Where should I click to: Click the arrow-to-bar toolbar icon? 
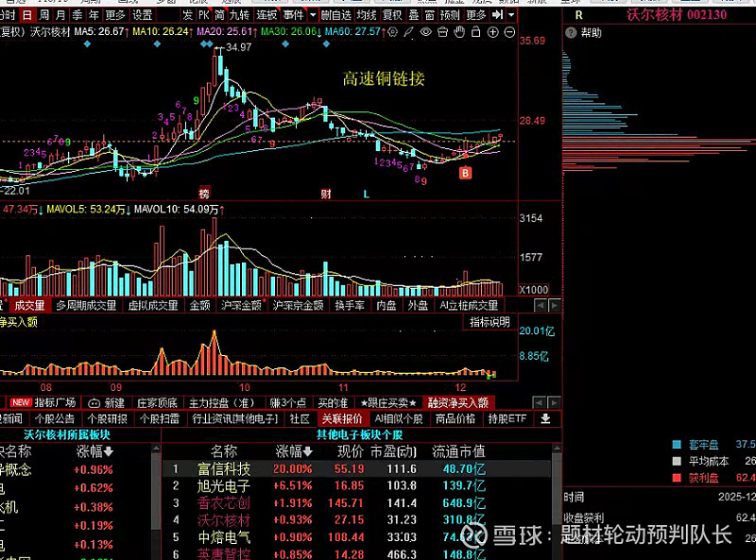(498, 15)
